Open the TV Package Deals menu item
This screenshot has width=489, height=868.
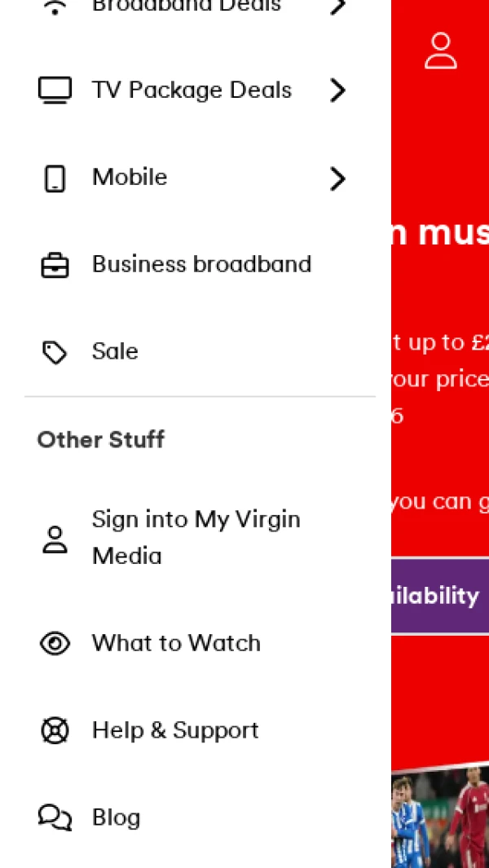[x=192, y=90]
